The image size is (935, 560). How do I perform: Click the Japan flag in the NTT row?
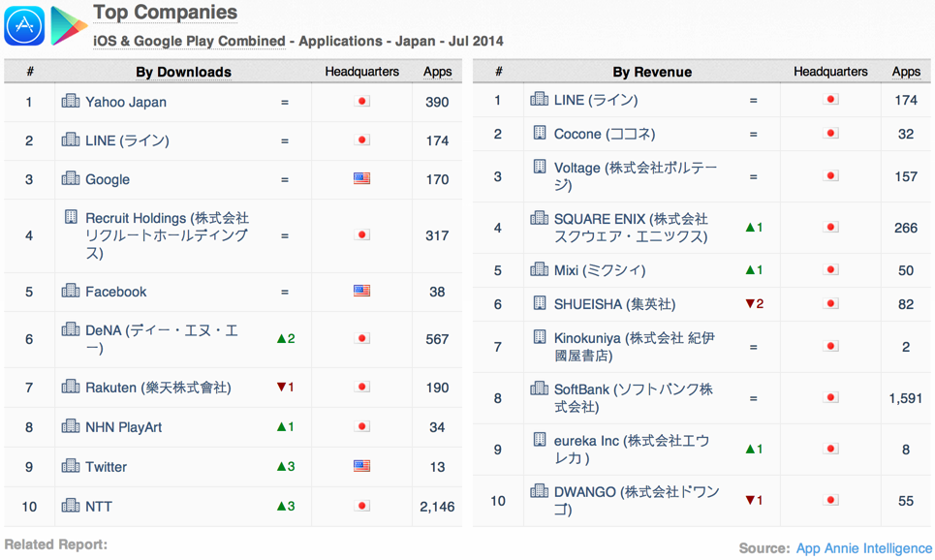pos(361,506)
